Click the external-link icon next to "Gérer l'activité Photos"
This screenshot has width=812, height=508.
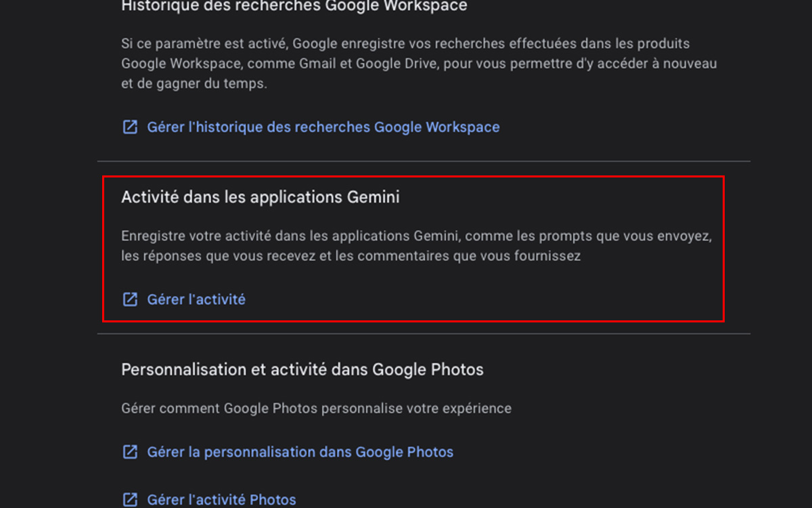(x=129, y=499)
